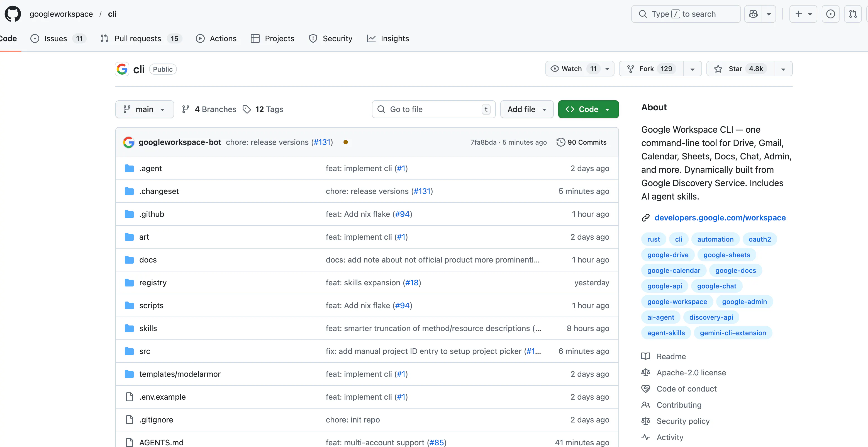
Task: Open the Security policy link
Action: tap(683, 421)
